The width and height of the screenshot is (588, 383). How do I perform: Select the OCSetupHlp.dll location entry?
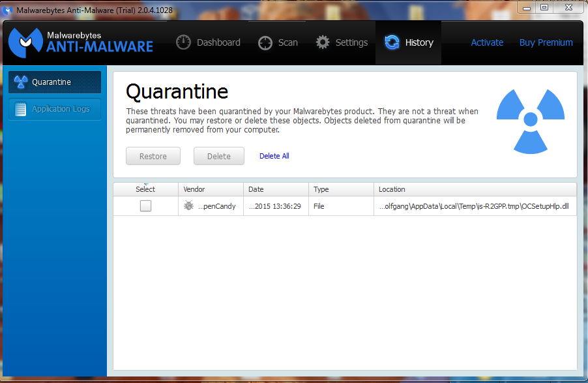474,206
